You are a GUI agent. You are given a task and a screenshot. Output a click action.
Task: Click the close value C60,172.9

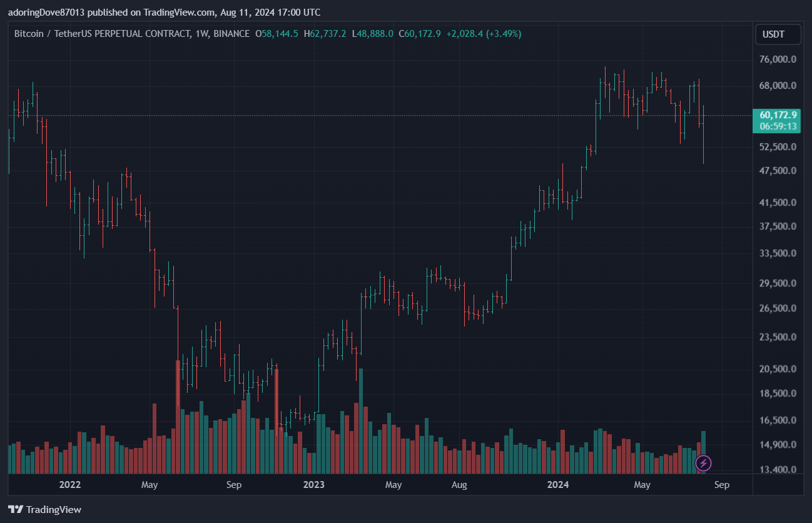[420, 33]
